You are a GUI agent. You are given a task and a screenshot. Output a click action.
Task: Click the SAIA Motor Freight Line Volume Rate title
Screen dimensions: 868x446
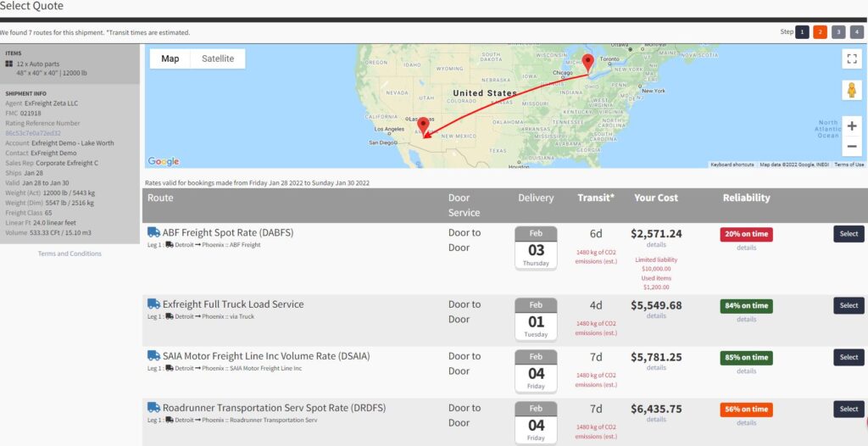point(266,355)
